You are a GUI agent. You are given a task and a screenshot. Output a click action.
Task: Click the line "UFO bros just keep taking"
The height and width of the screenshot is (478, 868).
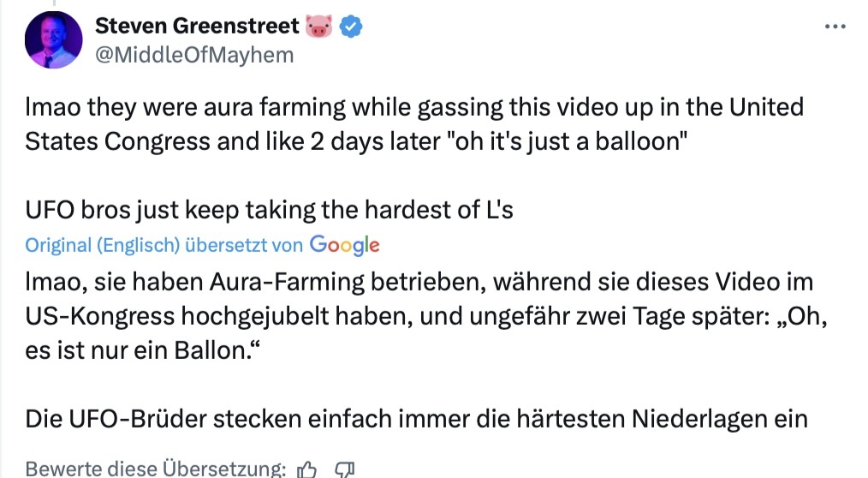[x=269, y=208]
